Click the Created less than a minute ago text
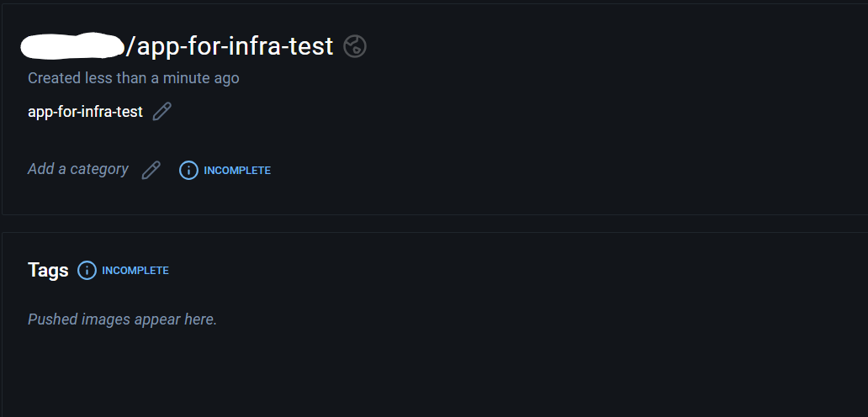 pyautogui.click(x=133, y=78)
